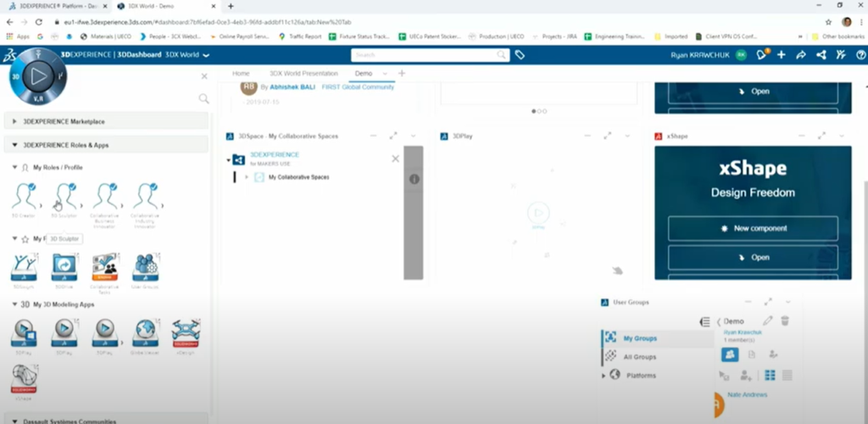Image resolution: width=868 pixels, height=424 pixels.
Task: Click Open button below New component
Action: click(753, 258)
